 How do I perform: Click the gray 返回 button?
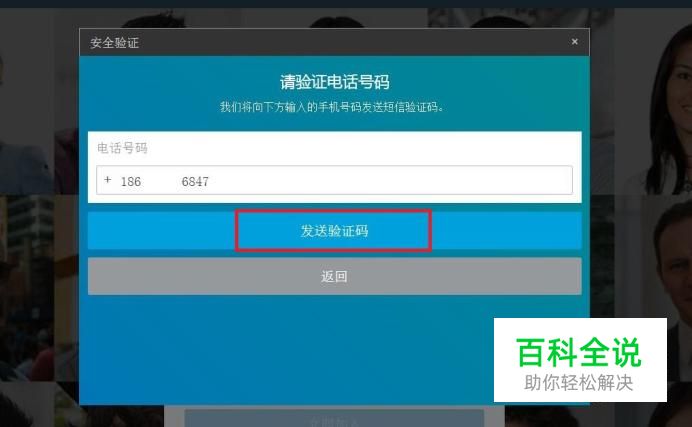(x=334, y=276)
